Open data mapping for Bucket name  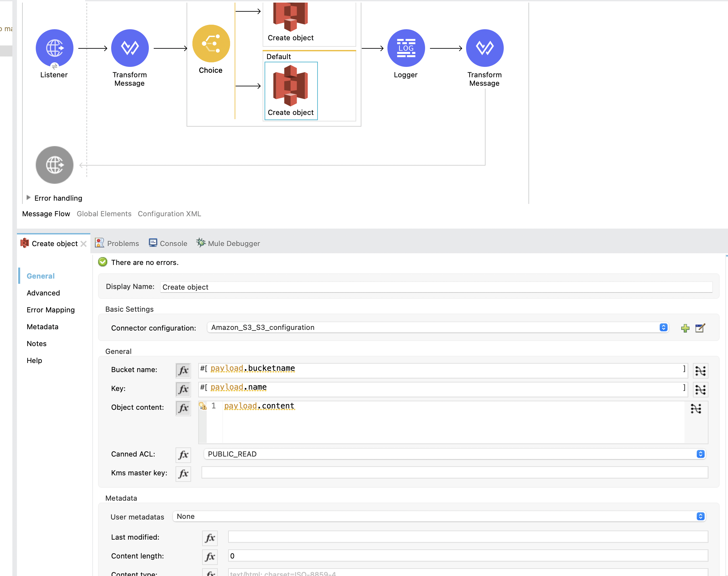pyautogui.click(x=700, y=370)
